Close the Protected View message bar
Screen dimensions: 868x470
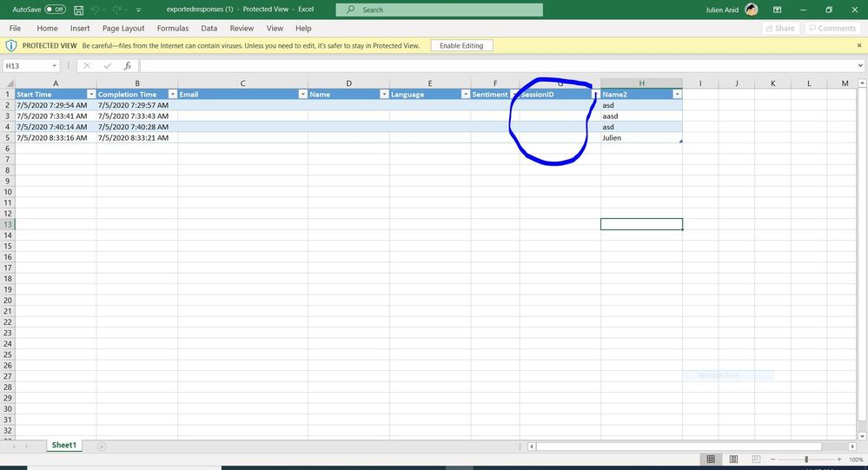[x=859, y=45]
